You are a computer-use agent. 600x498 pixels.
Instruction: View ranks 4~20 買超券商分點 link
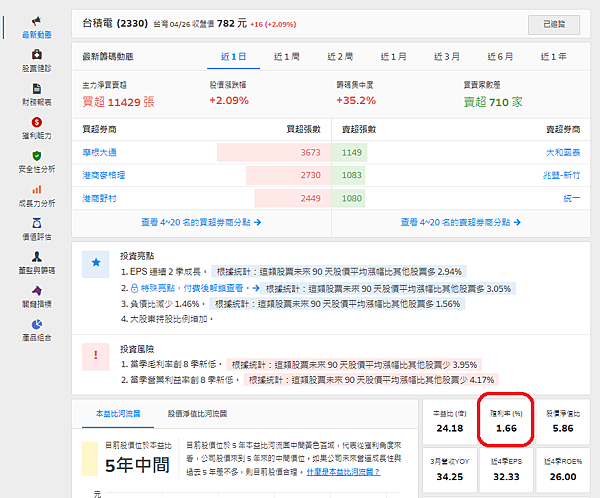tap(201, 222)
